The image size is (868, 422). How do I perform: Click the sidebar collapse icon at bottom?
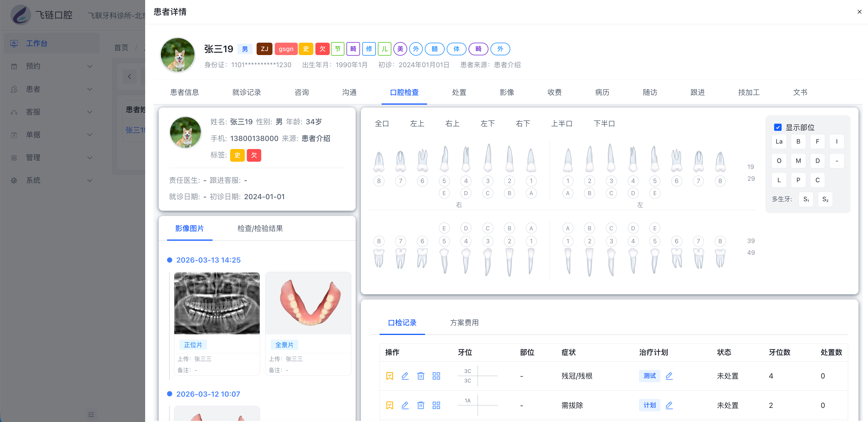(91, 415)
